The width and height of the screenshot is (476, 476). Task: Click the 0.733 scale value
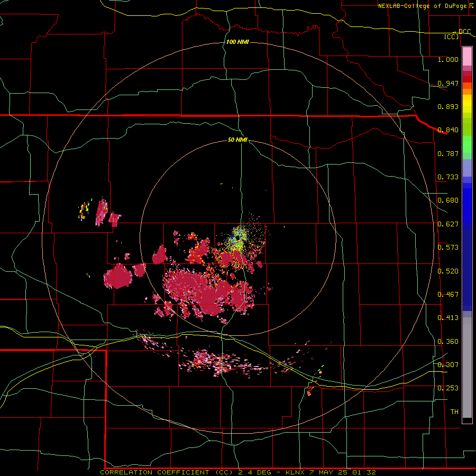[448, 177]
